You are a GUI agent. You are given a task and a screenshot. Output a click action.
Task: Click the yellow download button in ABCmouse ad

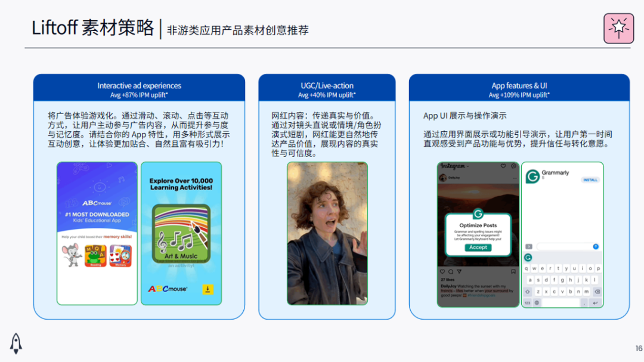(208, 289)
